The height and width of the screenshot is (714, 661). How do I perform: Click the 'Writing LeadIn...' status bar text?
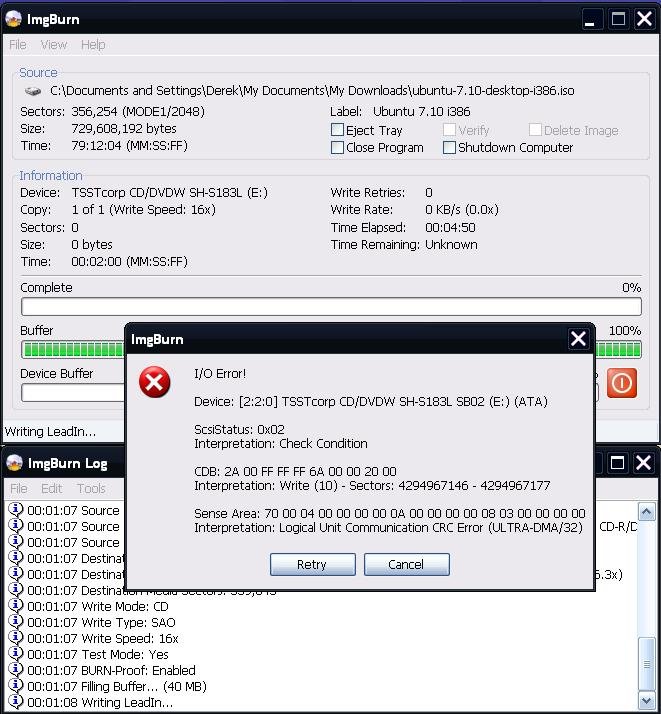tap(50, 432)
